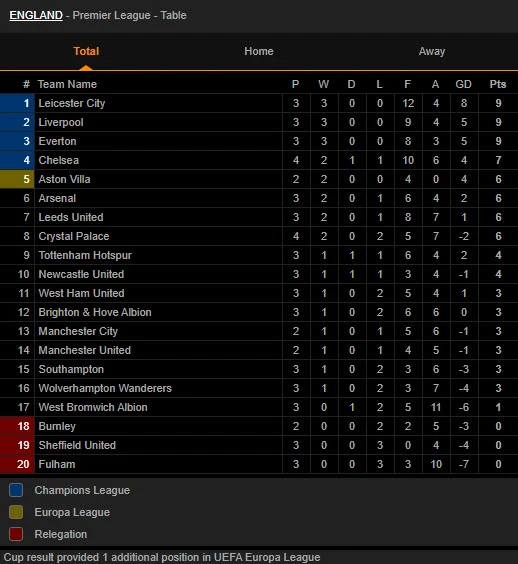Viewport: 518px width, 564px height.
Task: Click the Pts column header
Action: (498, 84)
